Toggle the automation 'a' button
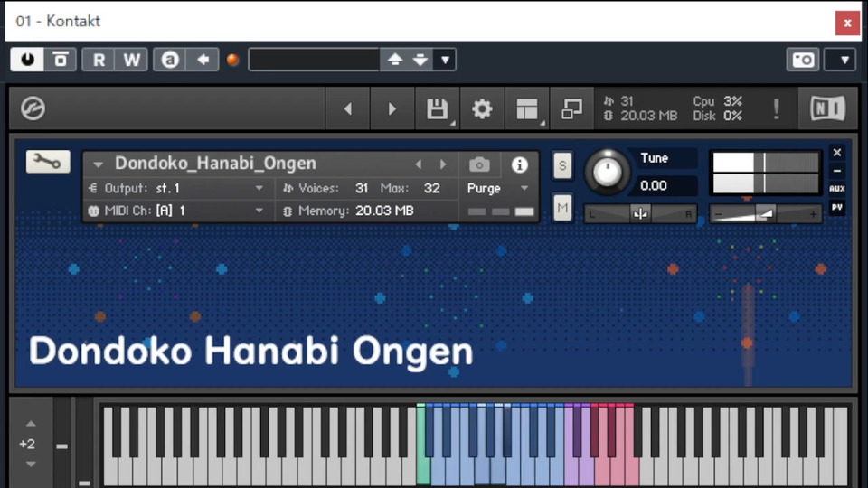The height and width of the screenshot is (488, 868). coord(170,60)
